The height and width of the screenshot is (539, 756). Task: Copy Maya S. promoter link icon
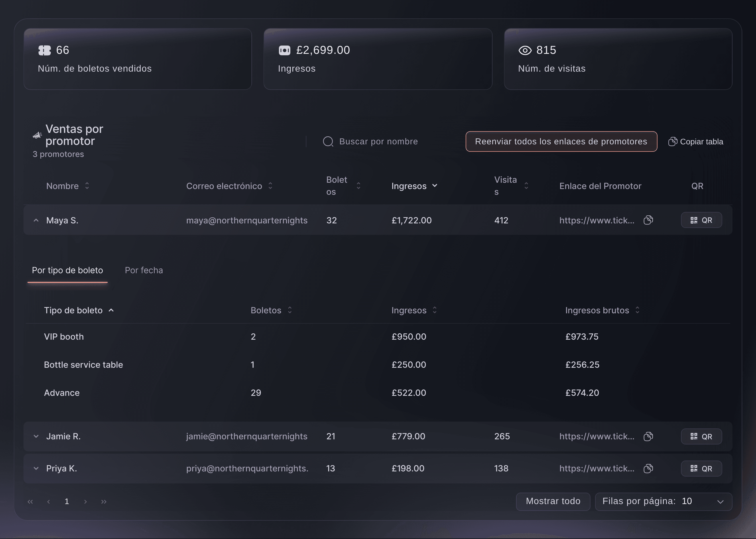pos(648,220)
